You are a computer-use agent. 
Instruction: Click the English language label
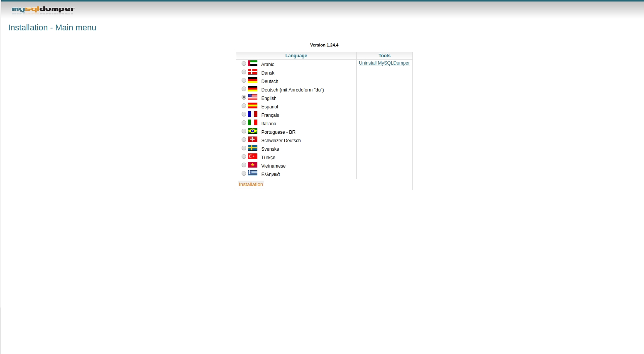click(269, 98)
